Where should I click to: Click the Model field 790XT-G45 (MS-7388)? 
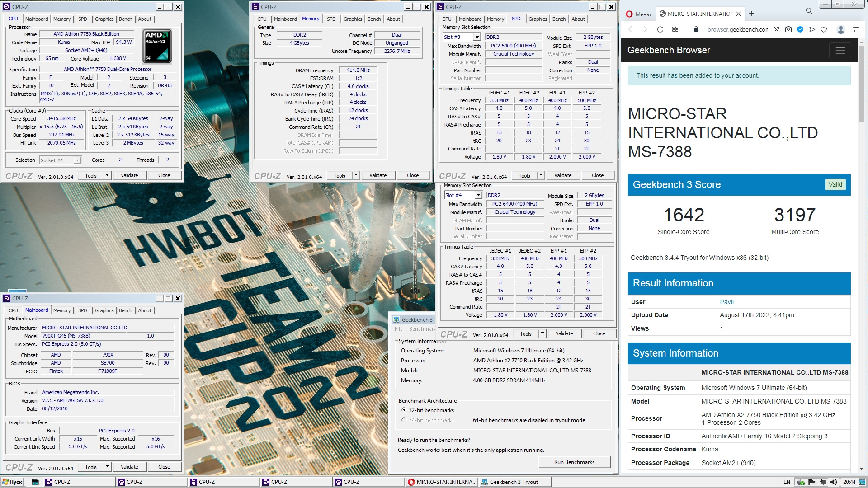pyautogui.click(x=83, y=336)
